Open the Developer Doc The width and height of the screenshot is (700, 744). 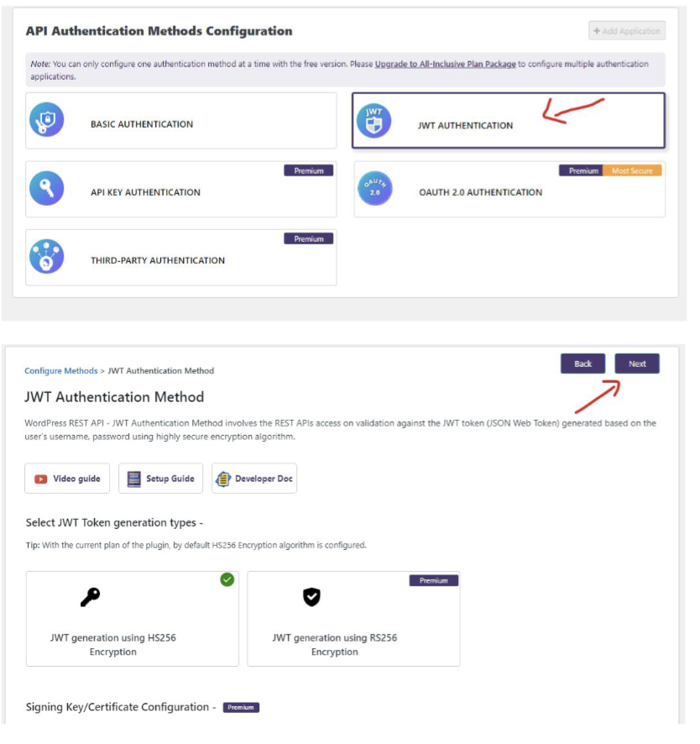(x=254, y=479)
